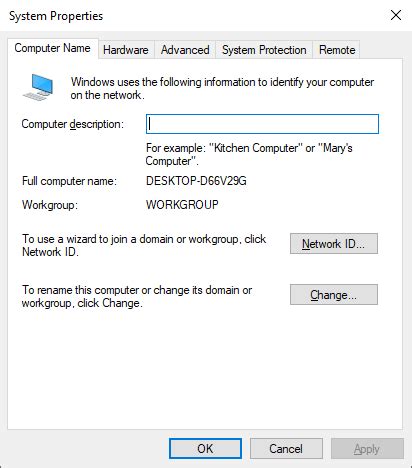Click the text about joining a domain wizard
The height and width of the screenshot is (468, 412).
144,245
